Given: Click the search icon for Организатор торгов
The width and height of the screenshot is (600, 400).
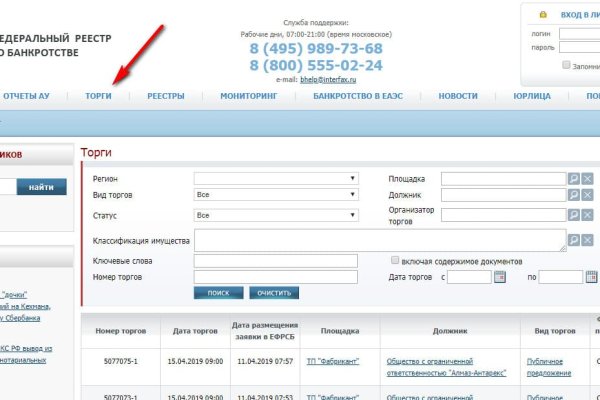Looking at the screenshot, I should coord(574,214).
